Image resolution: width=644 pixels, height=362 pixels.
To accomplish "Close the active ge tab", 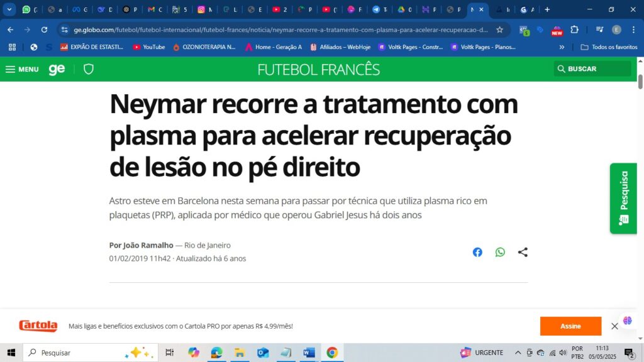I will pyautogui.click(x=481, y=9).
